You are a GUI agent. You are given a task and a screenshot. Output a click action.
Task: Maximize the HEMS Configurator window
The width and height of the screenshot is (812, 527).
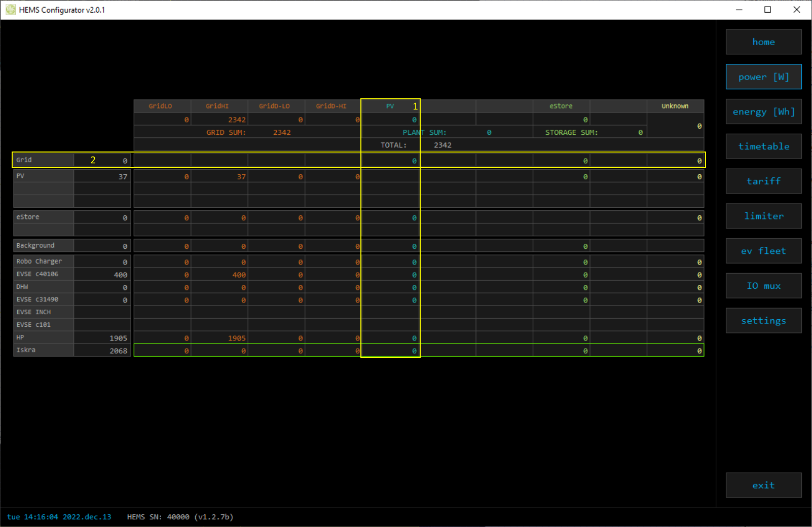(x=767, y=10)
